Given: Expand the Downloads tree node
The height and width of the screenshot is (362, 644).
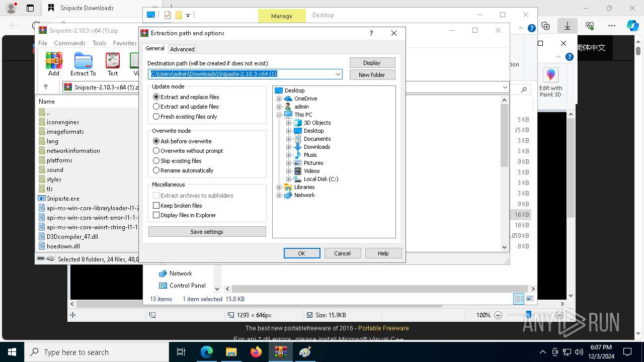Looking at the screenshot, I should 289,147.
